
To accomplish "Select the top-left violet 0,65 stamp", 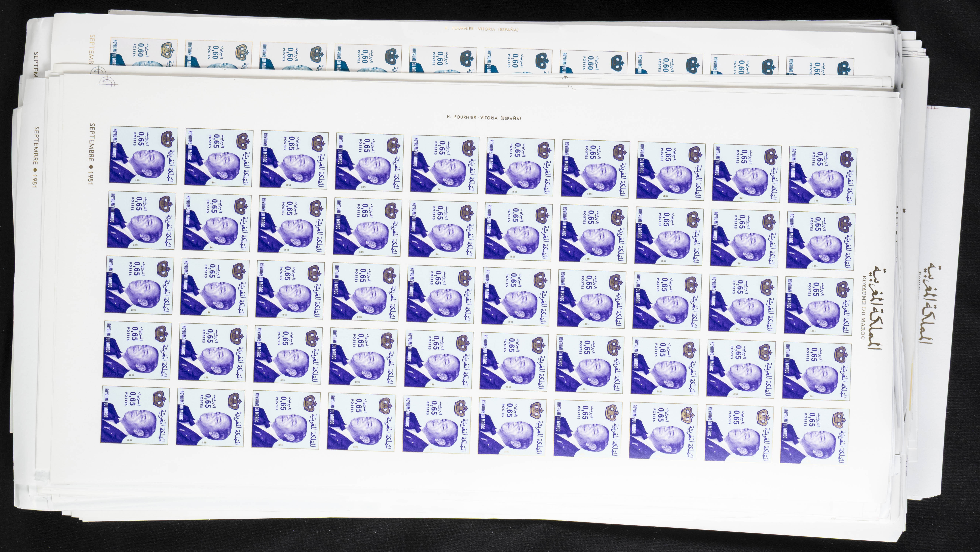I will pos(143,156).
